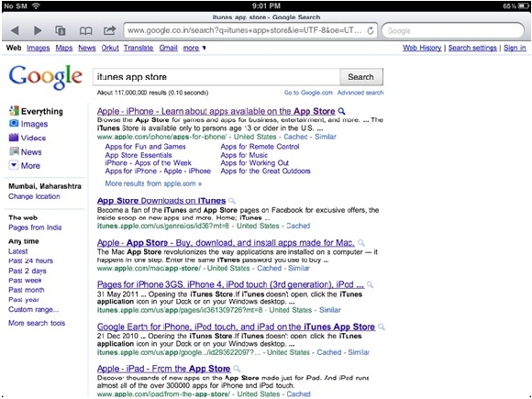Click 'Apps for the Great Outdoors' sitelink

(265, 171)
